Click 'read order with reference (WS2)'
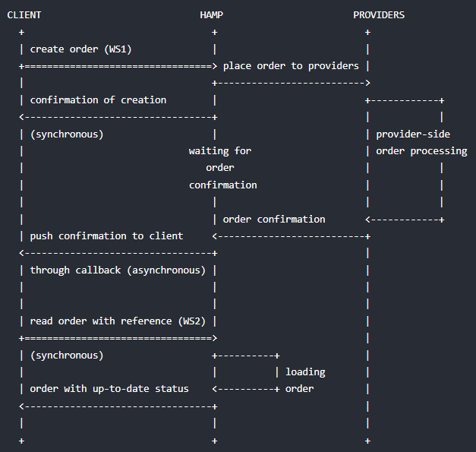476x452 pixels. (x=118, y=321)
